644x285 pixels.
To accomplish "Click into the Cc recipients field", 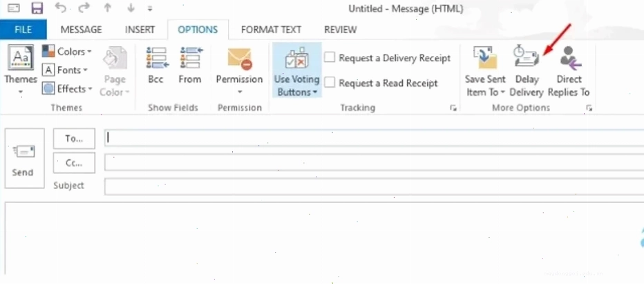I will (x=374, y=163).
